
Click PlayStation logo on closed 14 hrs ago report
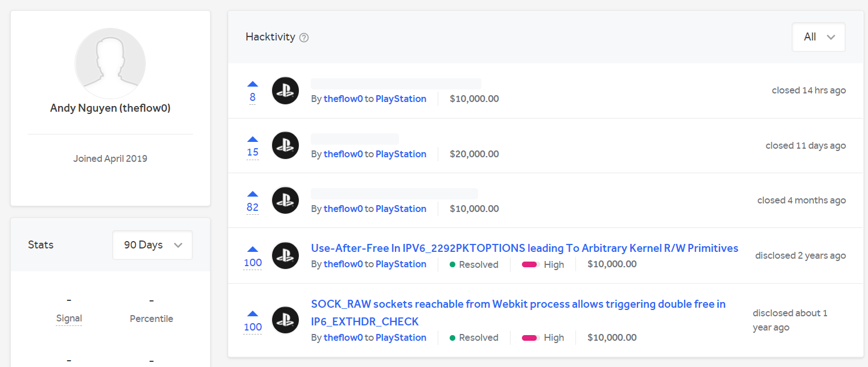pyautogui.click(x=286, y=91)
